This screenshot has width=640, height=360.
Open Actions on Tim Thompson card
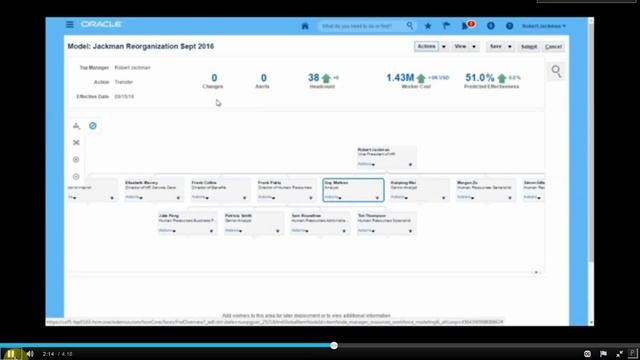[366, 231]
